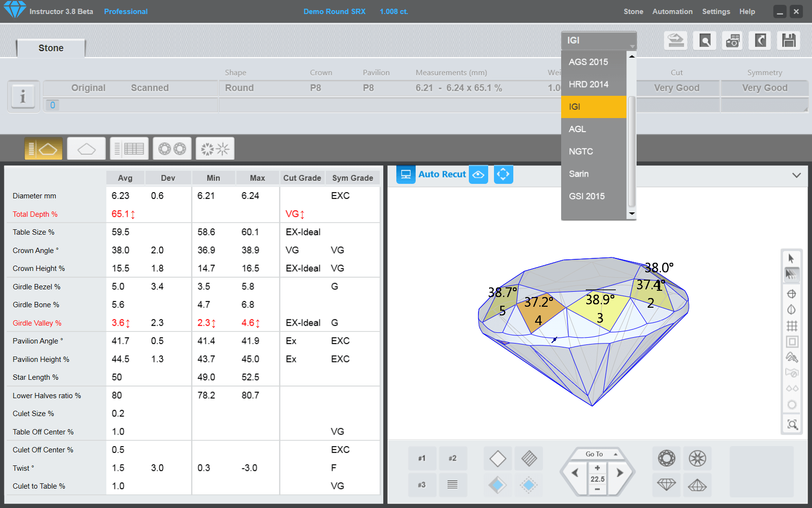Choose Sarin from the grading list

pyautogui.click(x=594, y=174)
